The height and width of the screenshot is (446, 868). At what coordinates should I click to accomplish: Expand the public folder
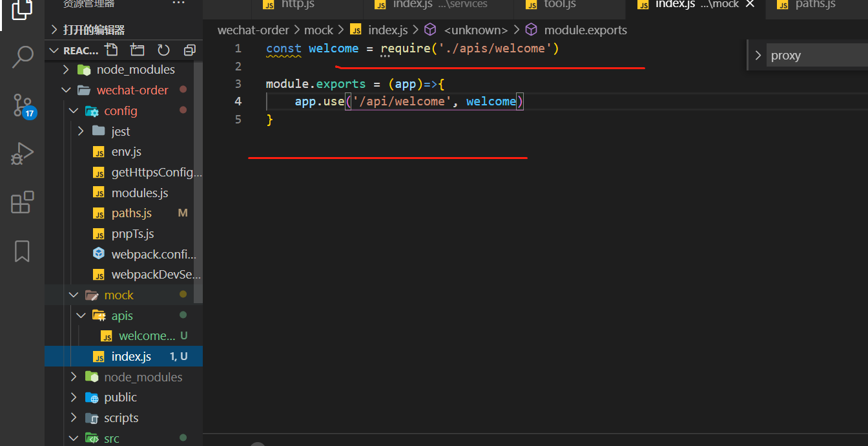click(x=73, y=397)
